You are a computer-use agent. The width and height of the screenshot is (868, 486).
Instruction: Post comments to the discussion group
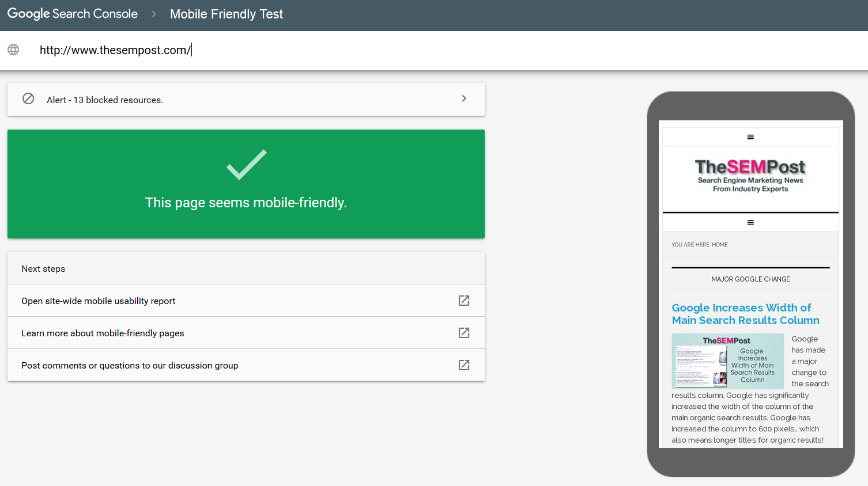(x=130, y=366)
